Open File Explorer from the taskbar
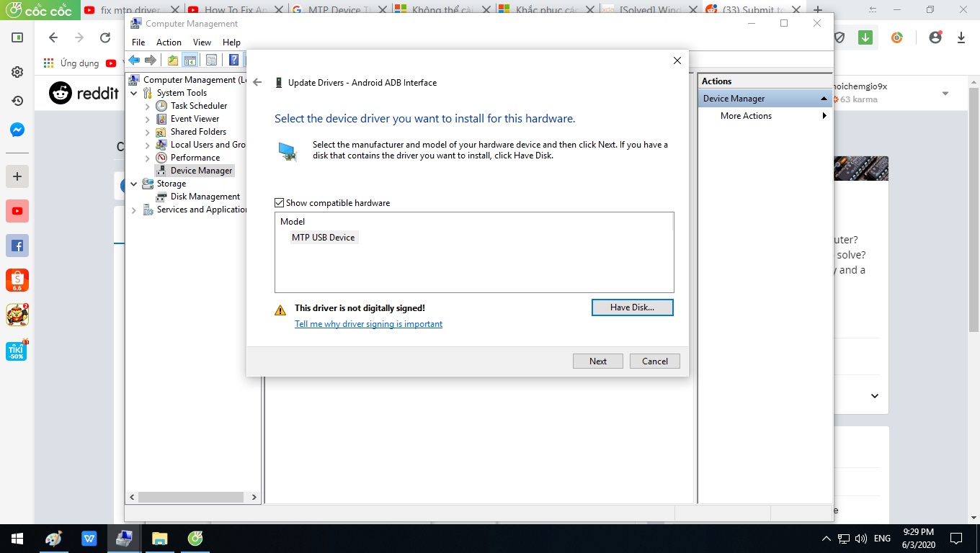 coord(159,539)
